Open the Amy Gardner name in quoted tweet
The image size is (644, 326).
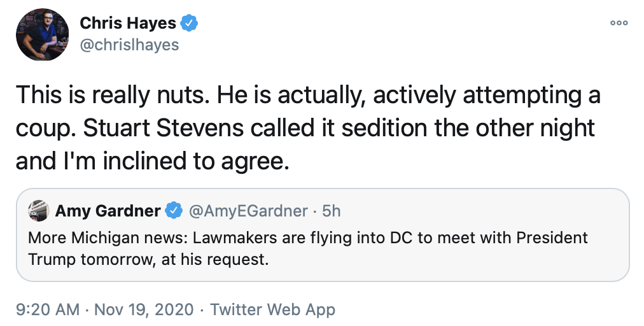pos(108,210)
